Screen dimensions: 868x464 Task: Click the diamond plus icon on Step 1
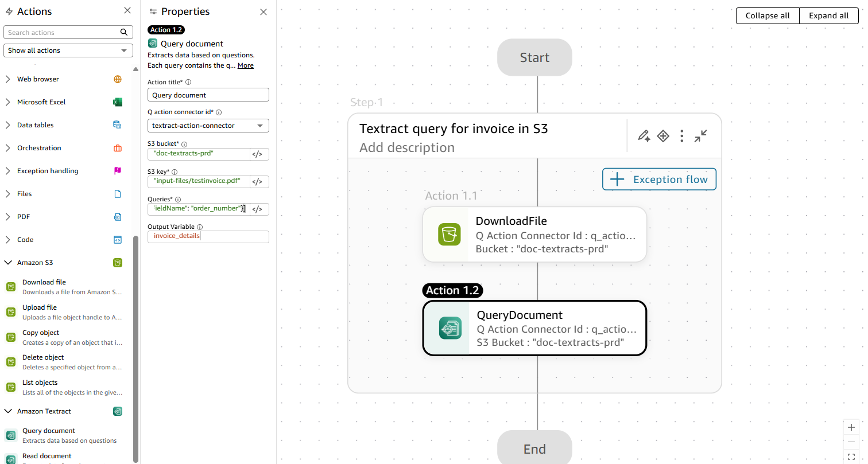click(663, 136)
